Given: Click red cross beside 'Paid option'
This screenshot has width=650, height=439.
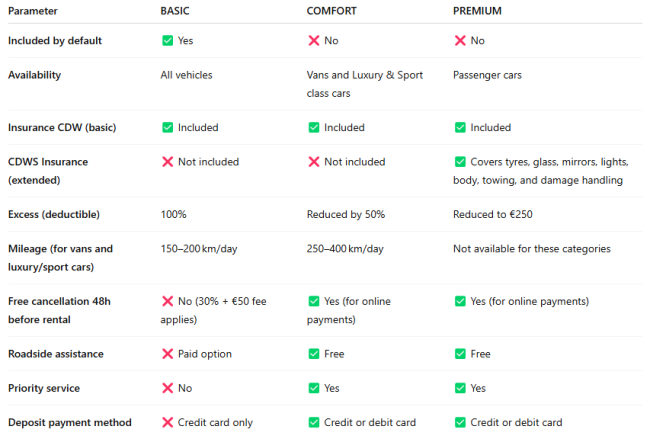Looking at the screenshot, I should click(x=167, y=354).
